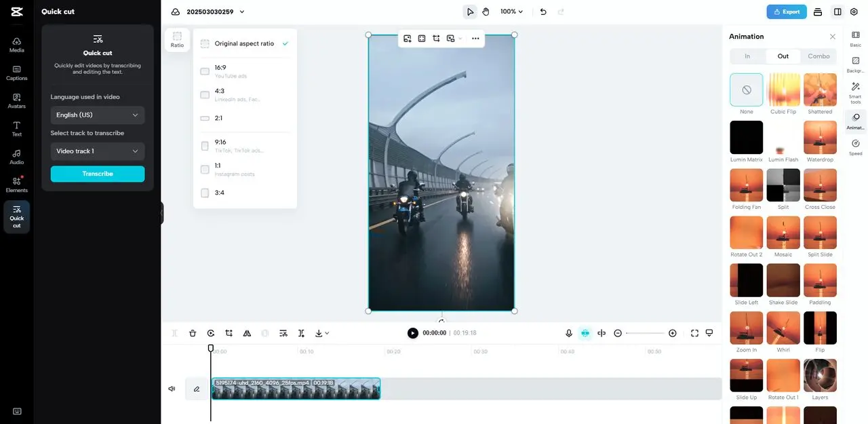The height and width of the screenshot is (424, 868).
Task: Open the Animation tab in right sidebar
Action: coord(856,121)
